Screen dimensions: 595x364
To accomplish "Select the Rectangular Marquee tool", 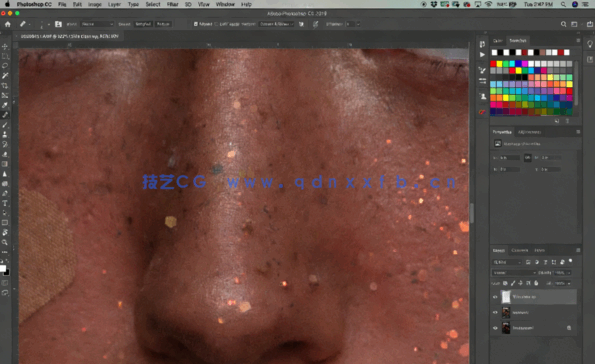I will pos(5,56).
